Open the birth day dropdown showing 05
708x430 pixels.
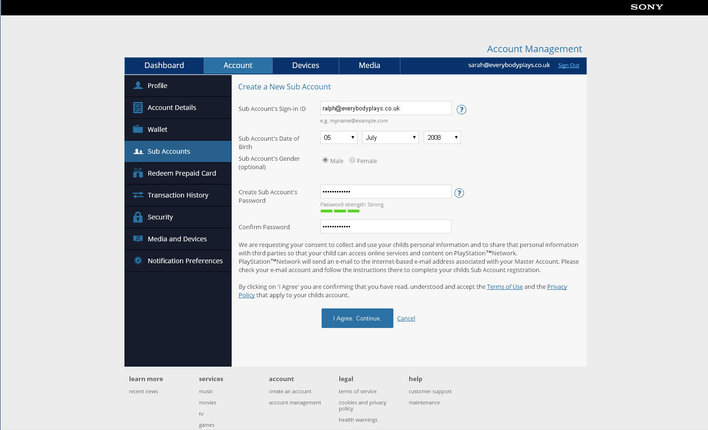(338, 137)
